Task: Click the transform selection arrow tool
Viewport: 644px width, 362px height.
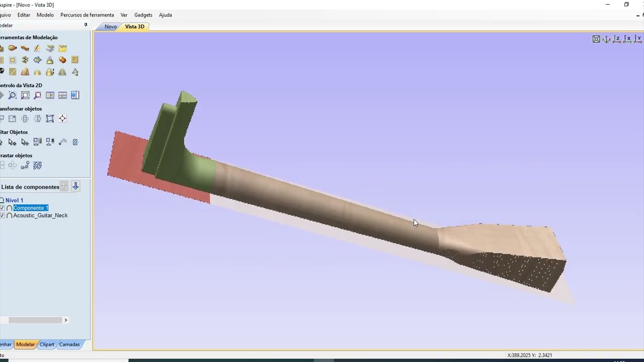Action: click(x=25, y=142)
